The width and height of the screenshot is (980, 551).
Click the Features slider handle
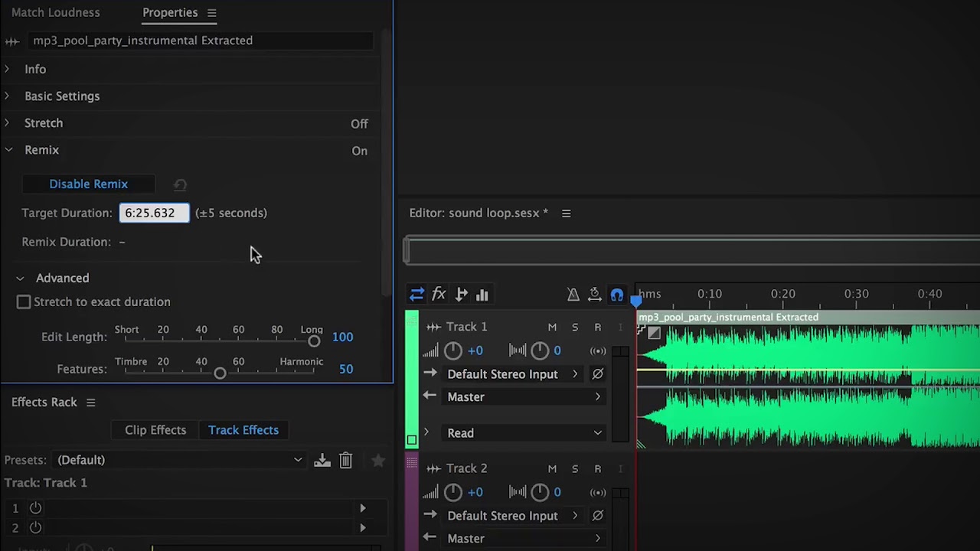pos(220,373)
